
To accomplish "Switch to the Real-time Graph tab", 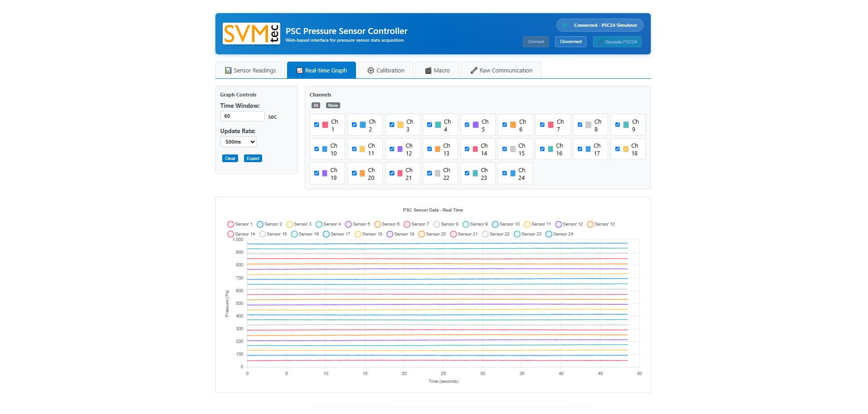I will pyautogui.click(x=321, y=71).
